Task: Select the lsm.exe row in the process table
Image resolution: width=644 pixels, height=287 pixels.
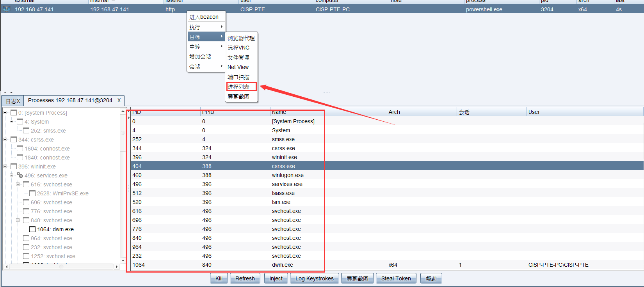Action: pos(387,202)
